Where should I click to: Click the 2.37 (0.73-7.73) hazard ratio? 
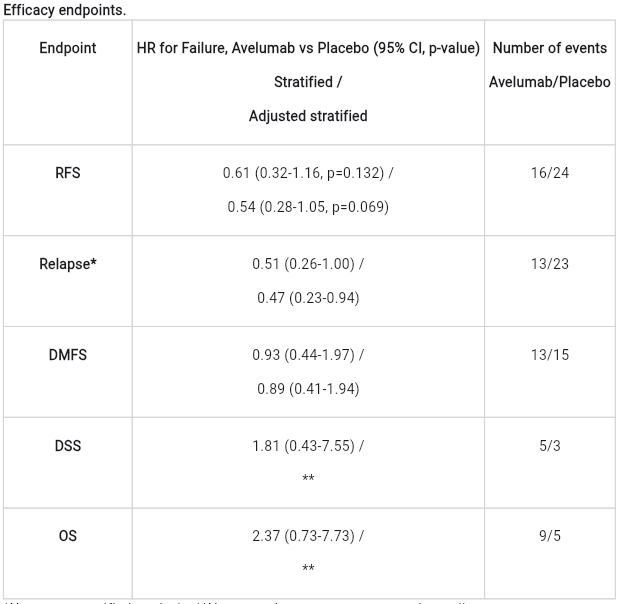click(x=303, y=536)
